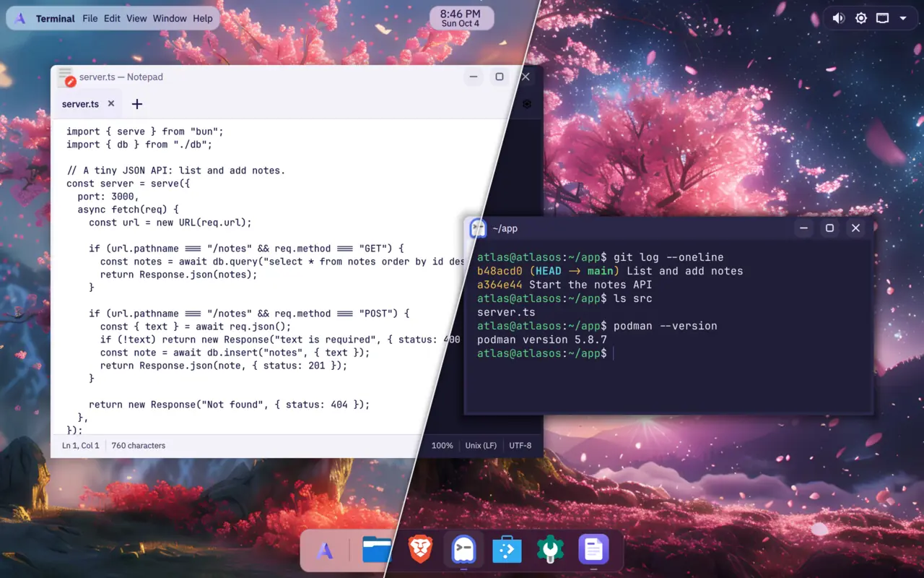This screenshot has width=924, height=578.
Task: Click the 100% zoom level in Notepad status bar
Action: click(x=443, y=446)
